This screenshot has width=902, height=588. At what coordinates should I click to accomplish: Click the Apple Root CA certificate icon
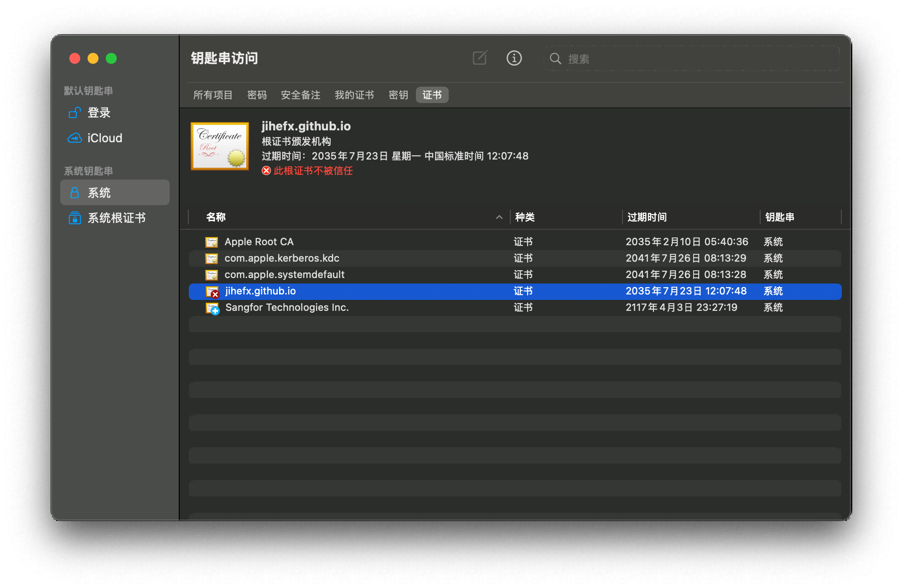click(x=211, y=242)
